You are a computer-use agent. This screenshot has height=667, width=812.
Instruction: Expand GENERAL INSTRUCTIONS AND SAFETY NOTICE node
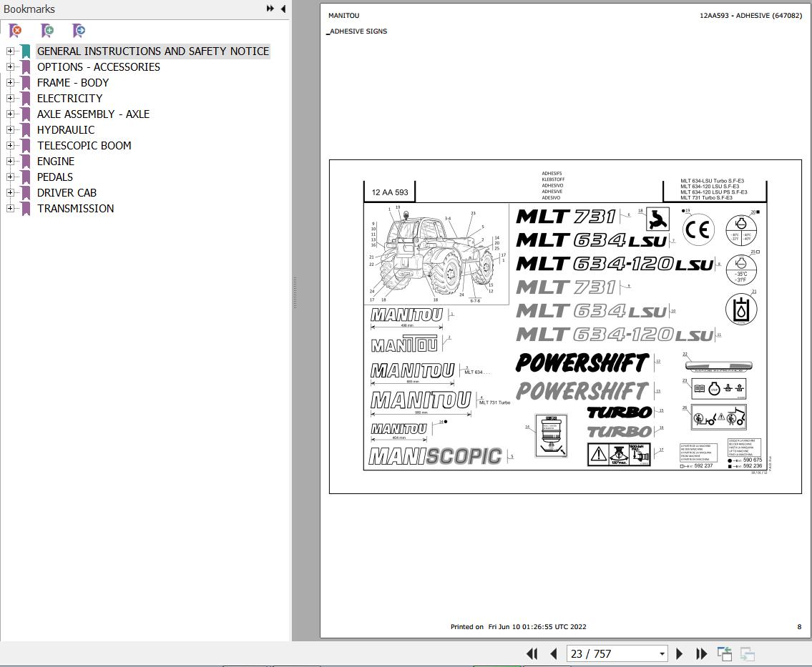click(10, 51)
